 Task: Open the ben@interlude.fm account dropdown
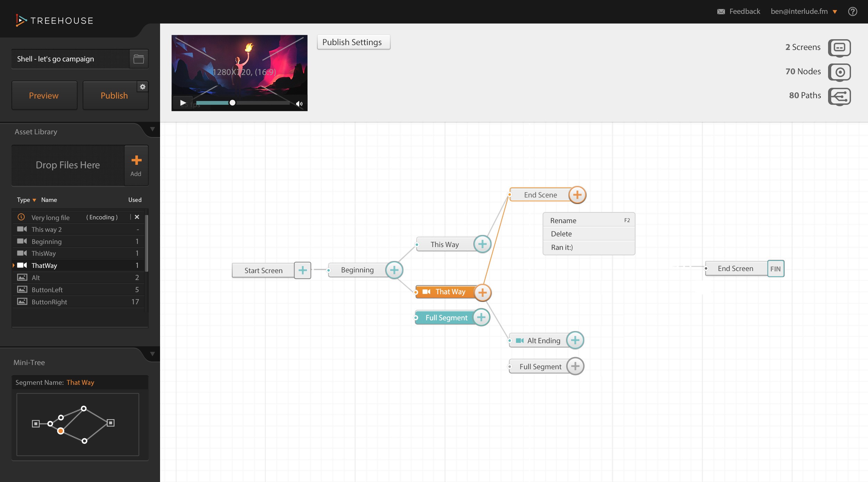[835, 12]
